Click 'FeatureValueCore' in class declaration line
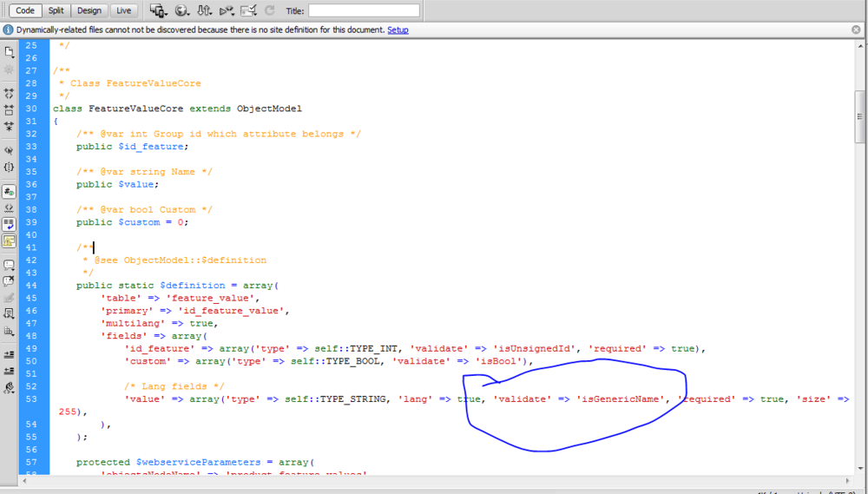 point(135,109)
